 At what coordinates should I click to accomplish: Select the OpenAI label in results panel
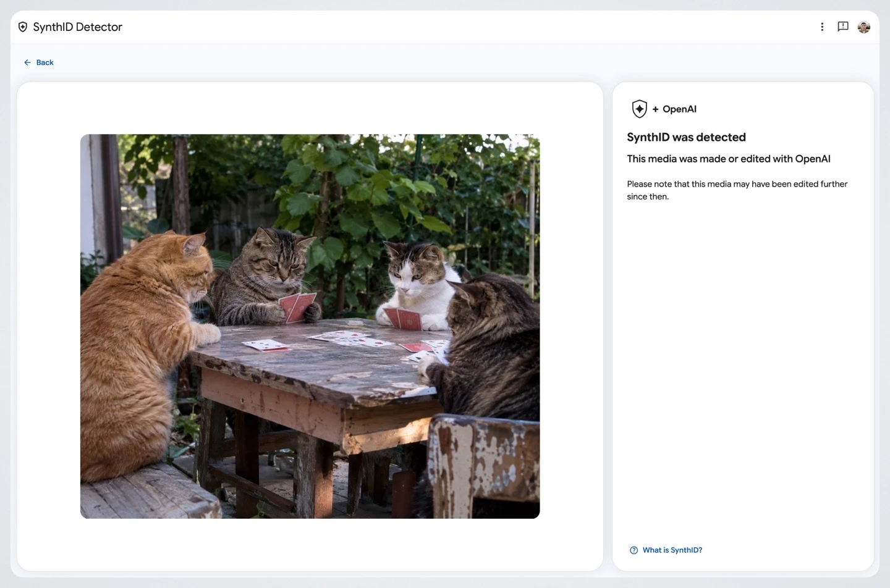679,109
